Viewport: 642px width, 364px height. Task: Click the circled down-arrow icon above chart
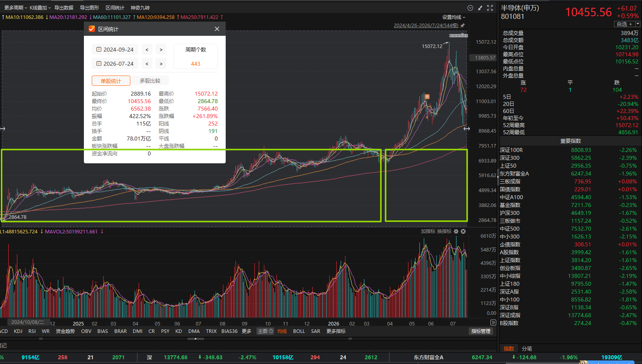click(470, 8)
